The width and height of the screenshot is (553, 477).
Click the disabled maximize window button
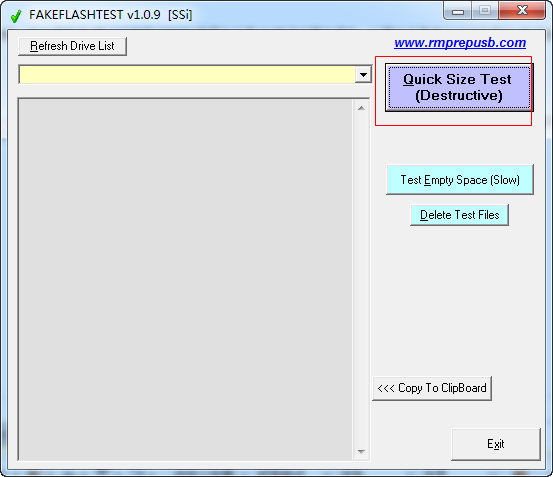click(485, 11)
